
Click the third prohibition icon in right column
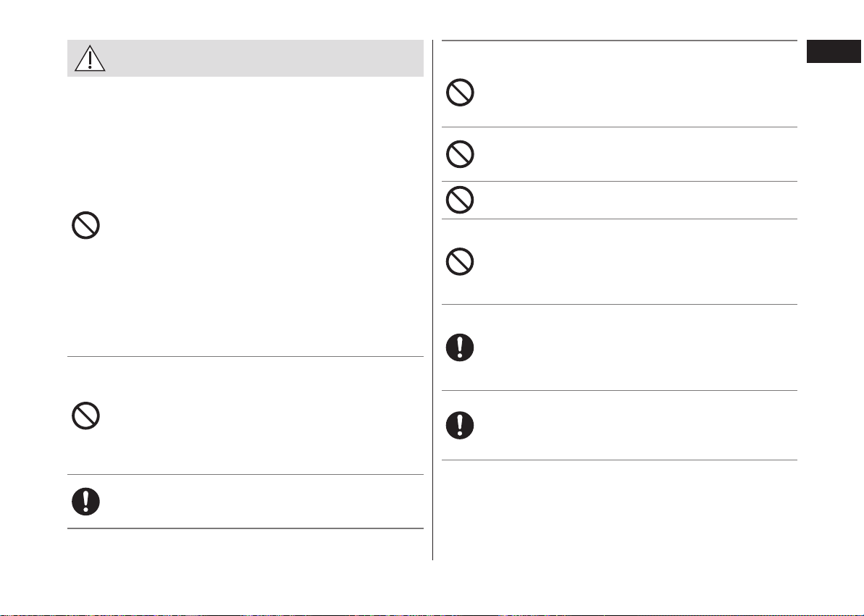point(460,200)
